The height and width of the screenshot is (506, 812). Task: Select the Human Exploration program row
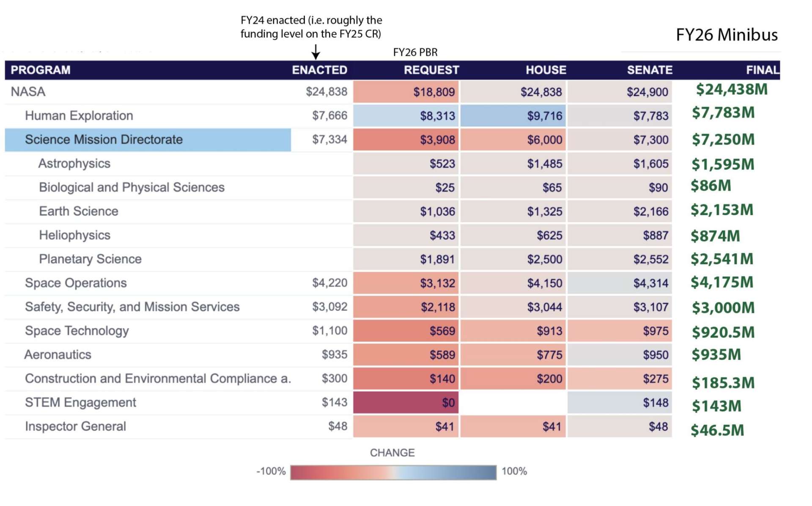[x=79, y=116]
